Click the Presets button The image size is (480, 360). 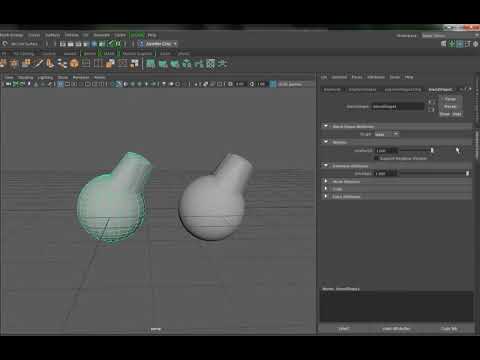(450, 106)
